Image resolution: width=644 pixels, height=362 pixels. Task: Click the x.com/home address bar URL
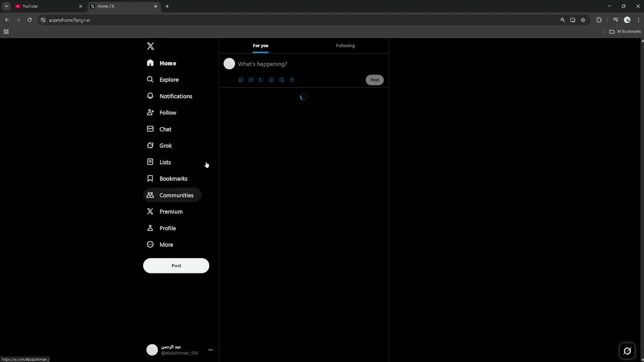(x=69, y=20)
